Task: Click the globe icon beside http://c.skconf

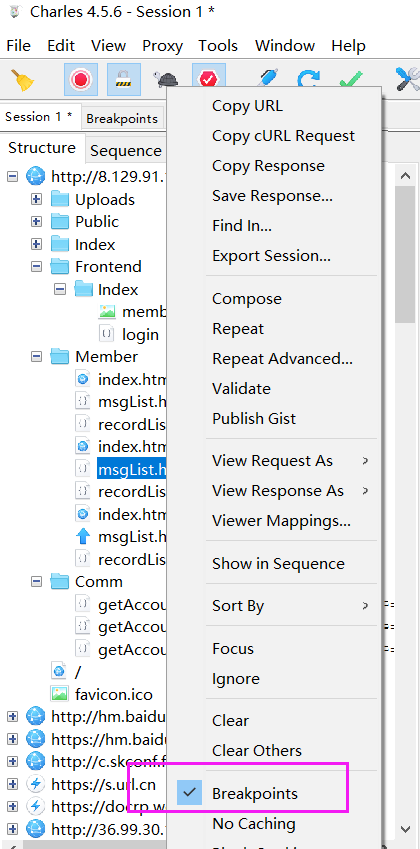Action: pyautogui.click(x=36, y=761)
